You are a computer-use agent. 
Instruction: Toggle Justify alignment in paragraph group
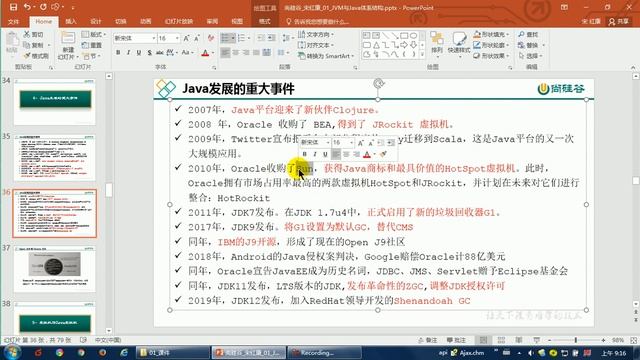(x=256, y=53)
